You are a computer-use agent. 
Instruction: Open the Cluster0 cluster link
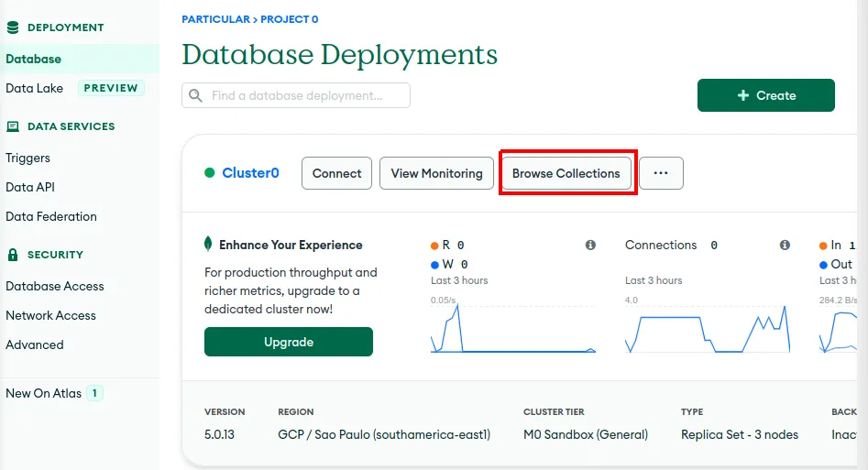(x=250, y=173)
